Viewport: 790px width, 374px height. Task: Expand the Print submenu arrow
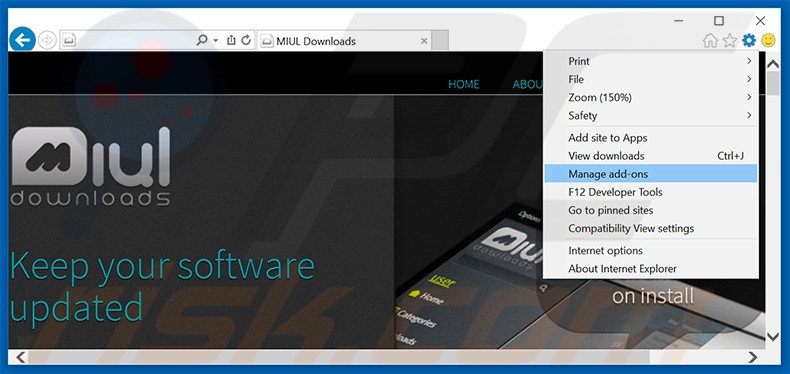(x=749, y=61)
